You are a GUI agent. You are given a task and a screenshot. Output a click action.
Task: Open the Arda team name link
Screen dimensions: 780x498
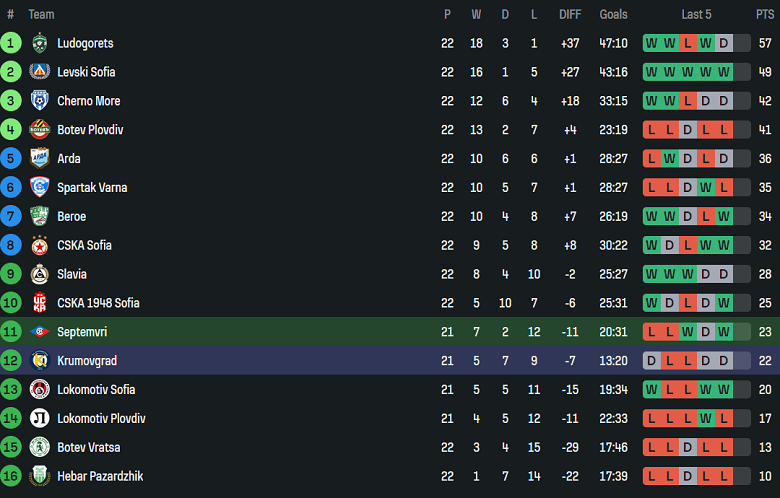click(69, 159)
